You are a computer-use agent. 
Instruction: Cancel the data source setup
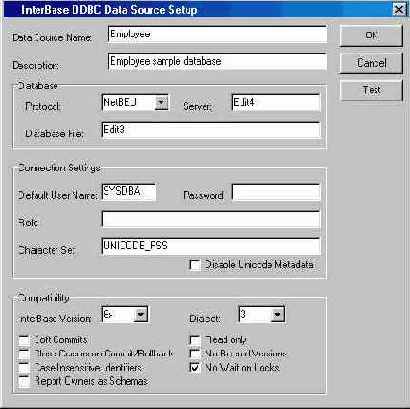coord(371,63)
